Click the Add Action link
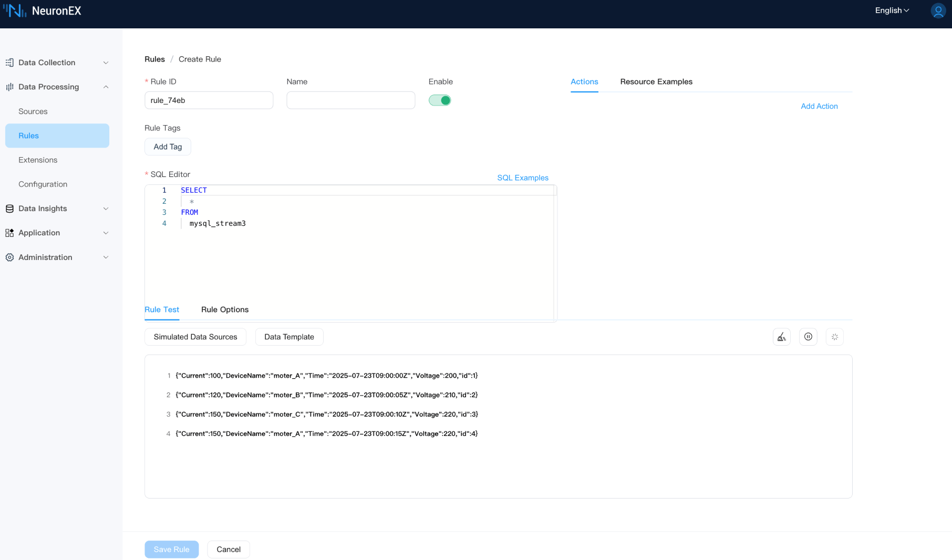 click(x=819, y=106)
